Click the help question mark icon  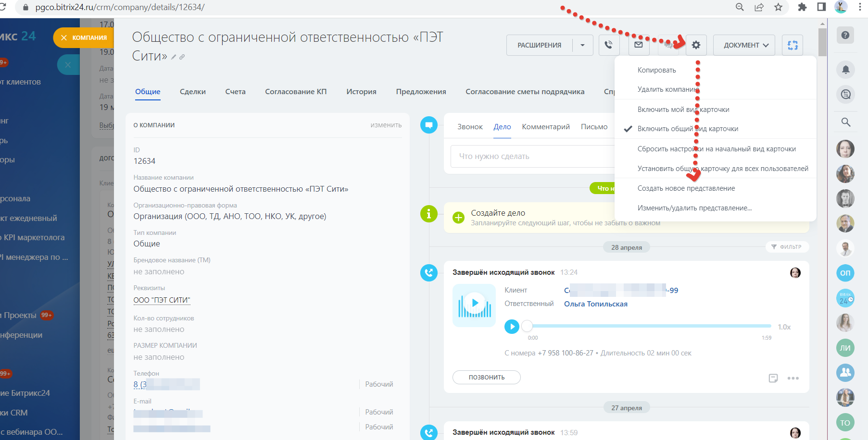[x=845, y=35]
